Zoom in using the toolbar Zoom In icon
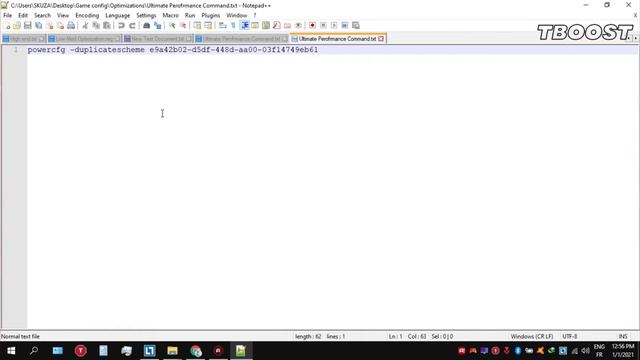 pyautogui.click(x=172, y=25)
